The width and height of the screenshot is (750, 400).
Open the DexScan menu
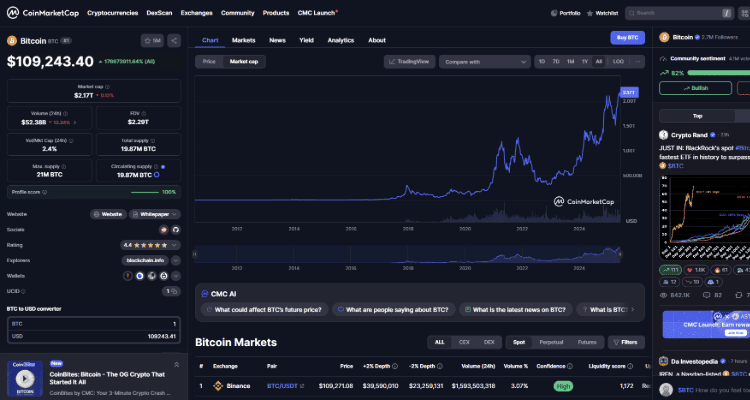pyautogui.click(x=159, y=13)
